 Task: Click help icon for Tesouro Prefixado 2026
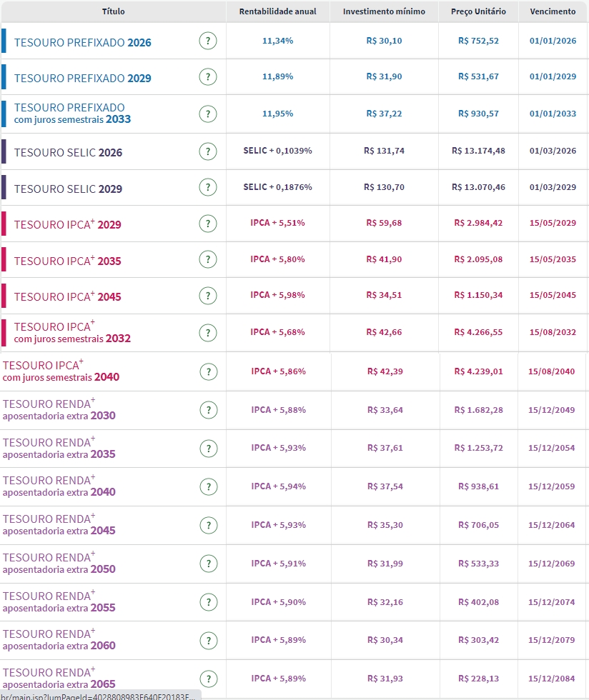207,41
